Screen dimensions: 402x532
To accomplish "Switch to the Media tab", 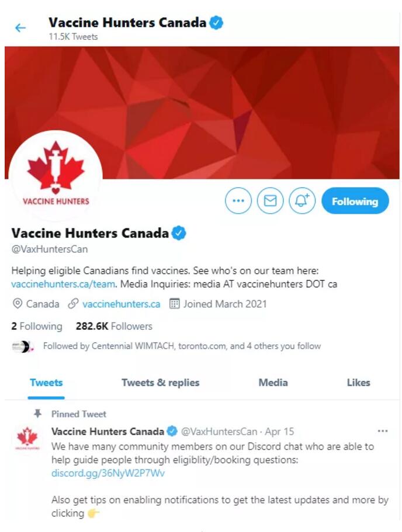I will pos(273,383).
